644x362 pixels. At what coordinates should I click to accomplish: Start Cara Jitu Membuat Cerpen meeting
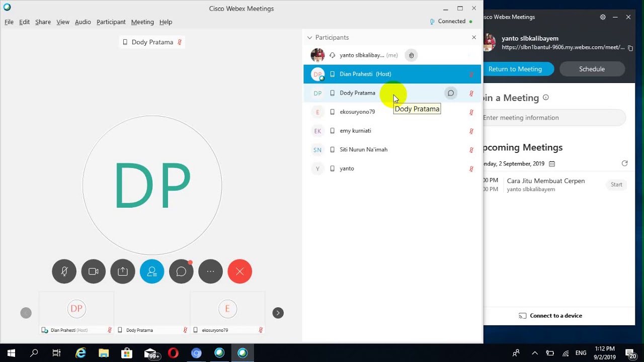(616, 185)
